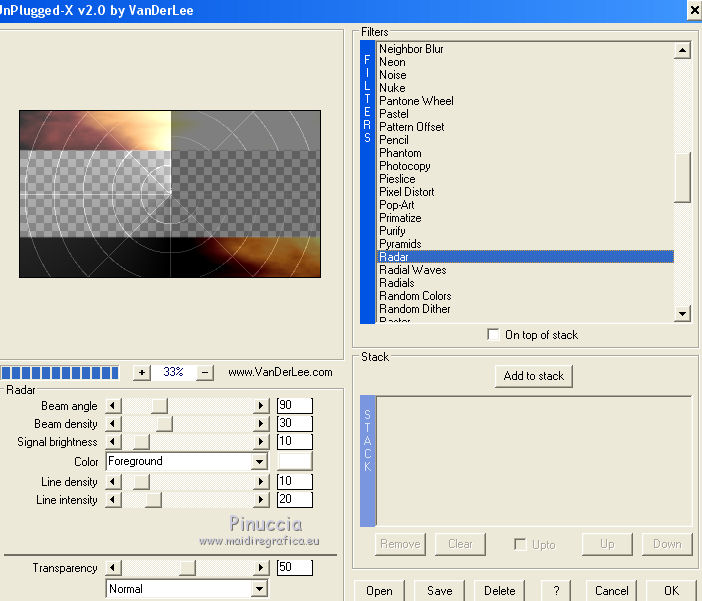Screen dimensions: 702x601
Task: Toggle the Upto checkbox
Action: [x=520, y=544]
